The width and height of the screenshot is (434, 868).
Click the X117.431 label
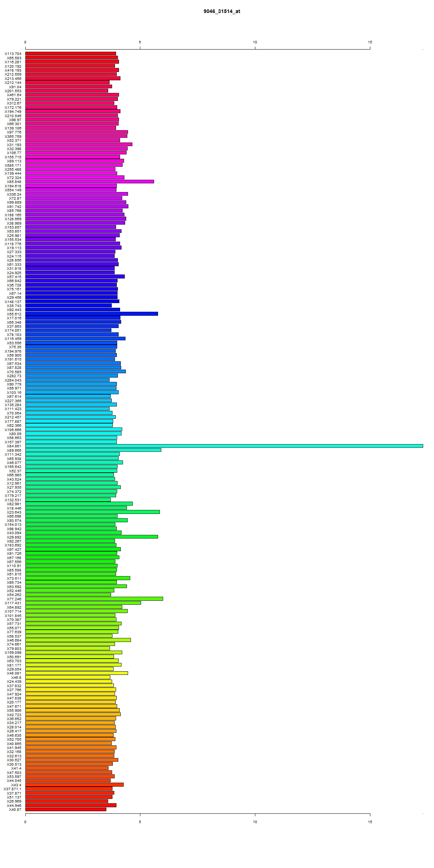(13, 603)
